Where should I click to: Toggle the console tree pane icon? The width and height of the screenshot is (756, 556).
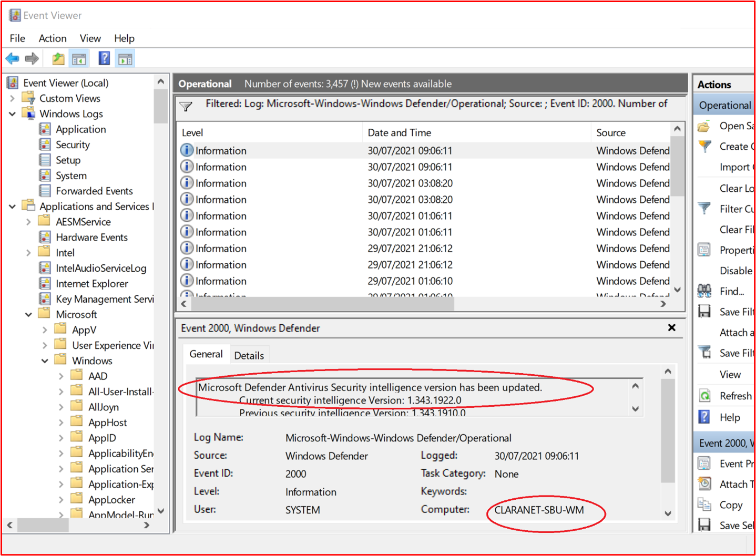pos(79,59)
